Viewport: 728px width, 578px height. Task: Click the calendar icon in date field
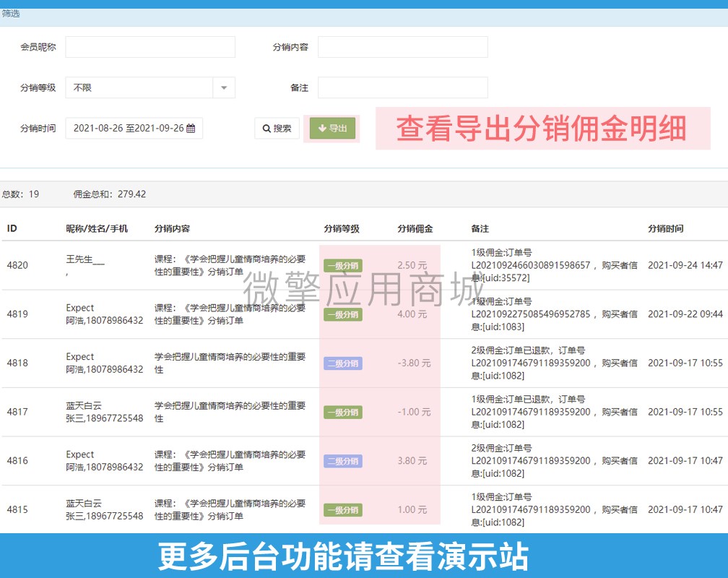click(191, 128)
